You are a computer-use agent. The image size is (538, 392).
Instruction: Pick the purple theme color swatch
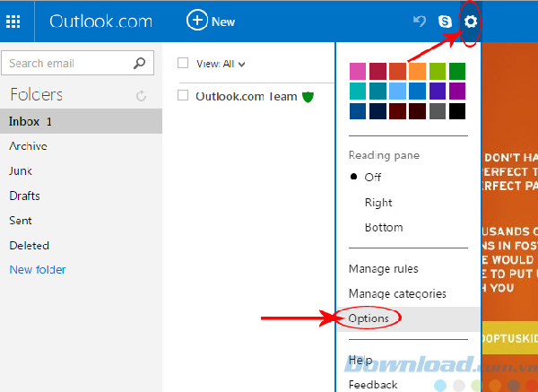(x=457, y=91)
